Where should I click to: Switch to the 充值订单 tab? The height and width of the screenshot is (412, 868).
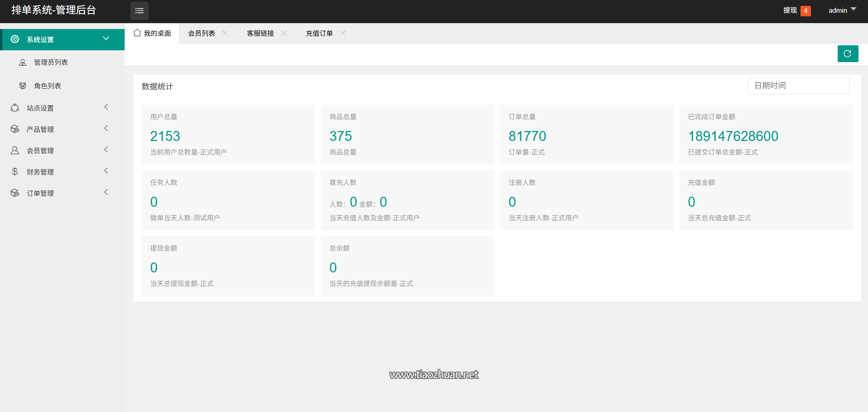319,33
